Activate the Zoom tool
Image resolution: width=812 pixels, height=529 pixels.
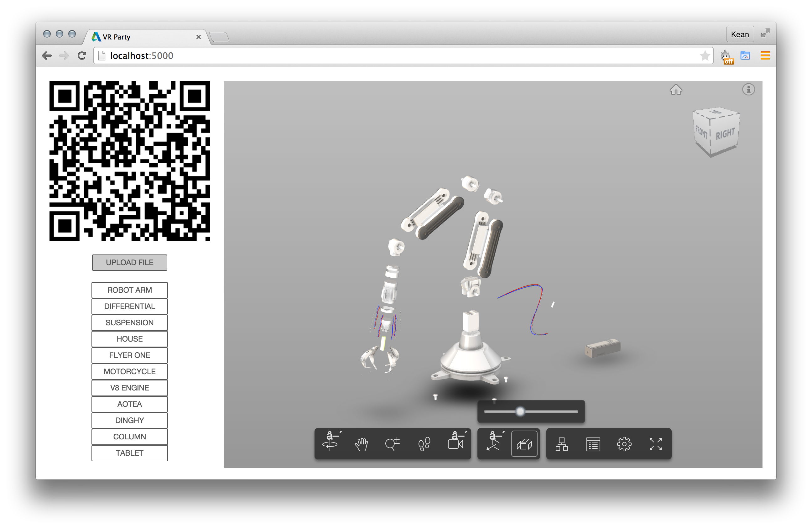(392, 444)
